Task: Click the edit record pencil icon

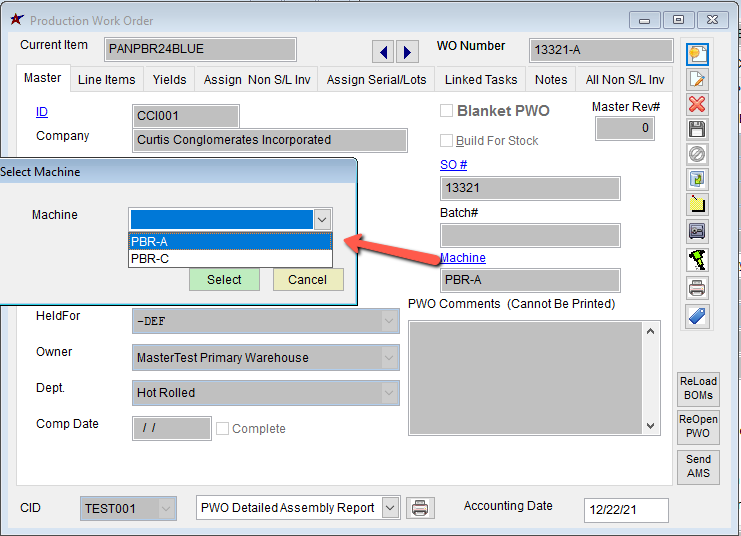Action: [697, 79]
